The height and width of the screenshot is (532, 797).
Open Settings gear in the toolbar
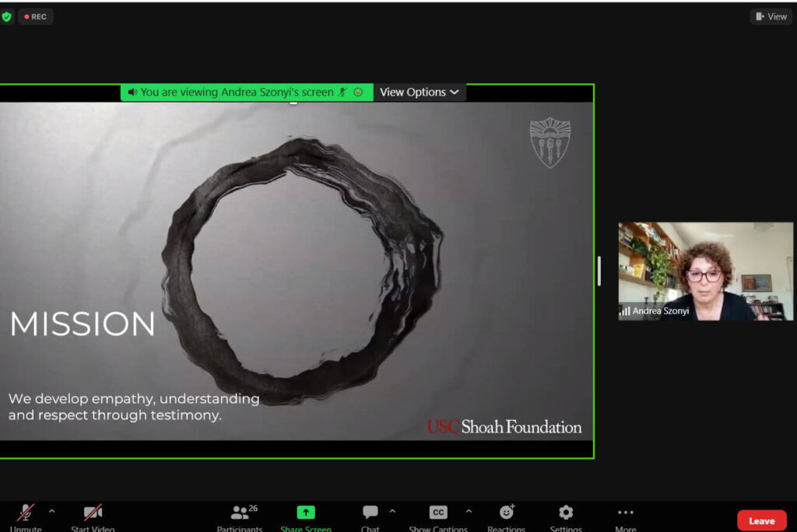point(566,513)
